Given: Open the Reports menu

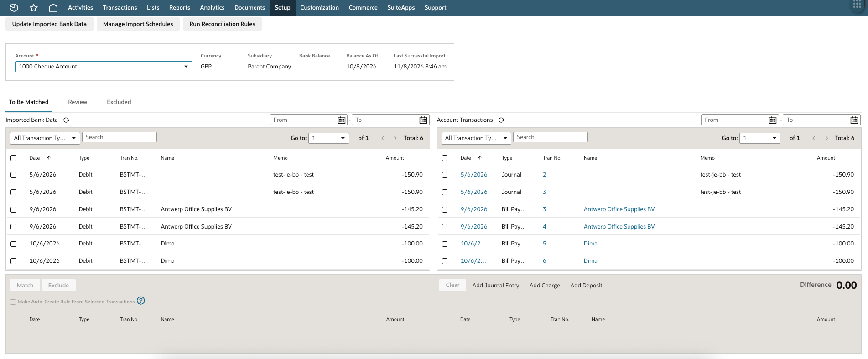Looking at the screenshot, I should (x=180, y=8).
